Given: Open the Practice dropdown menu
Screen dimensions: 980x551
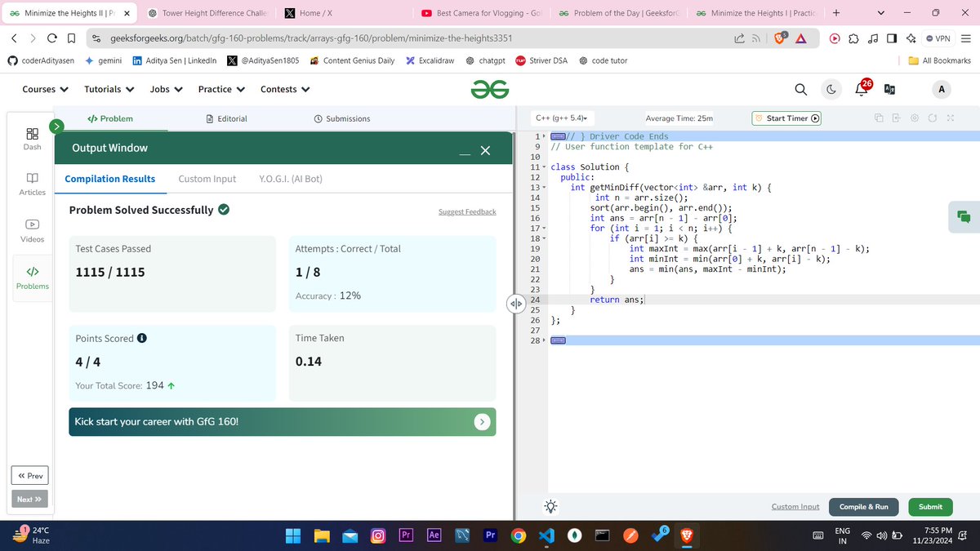Looking at the screenshot, I should tap(221, 90).
